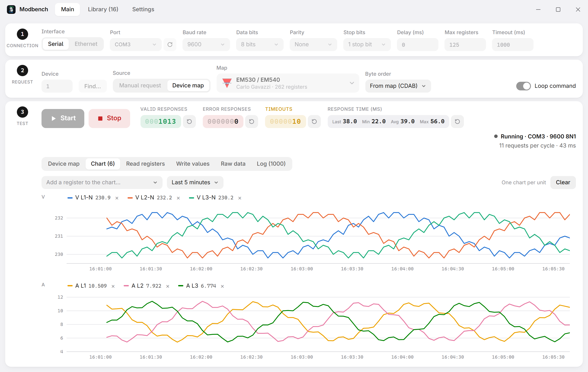
Task: Open the Library (16) tab
Action: 103,9
